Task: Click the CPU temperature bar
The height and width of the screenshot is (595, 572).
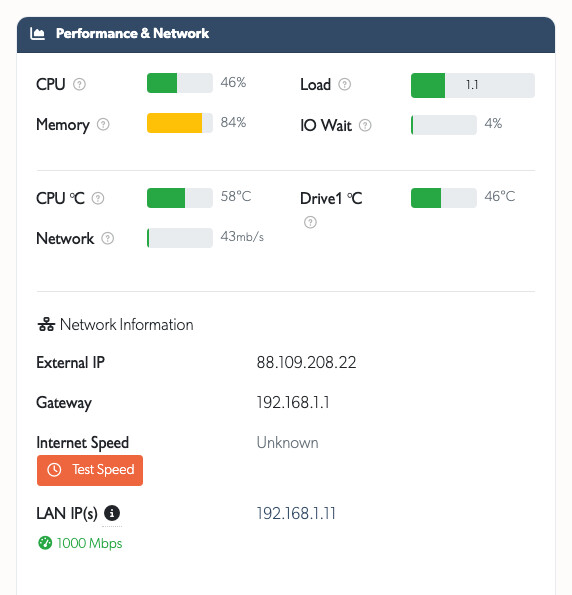Action: click(180, 198)
